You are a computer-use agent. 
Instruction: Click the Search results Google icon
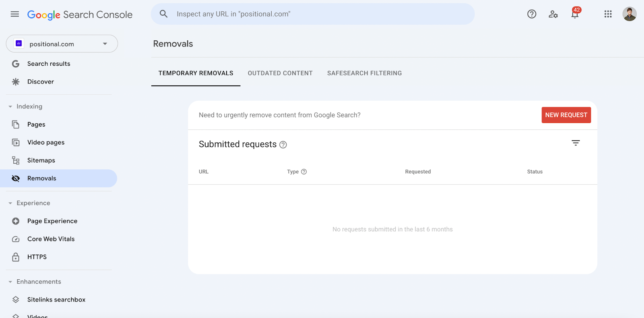pos(16,64)
